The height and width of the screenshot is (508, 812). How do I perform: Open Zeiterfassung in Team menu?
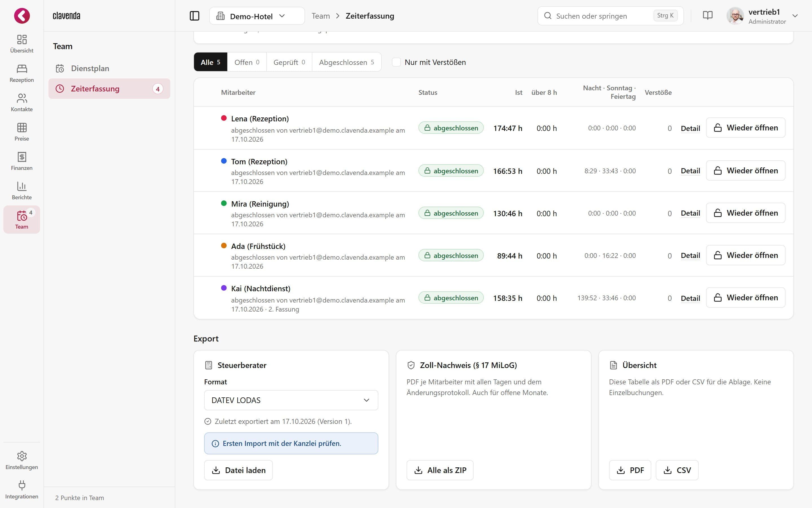[x=109, y=89]
